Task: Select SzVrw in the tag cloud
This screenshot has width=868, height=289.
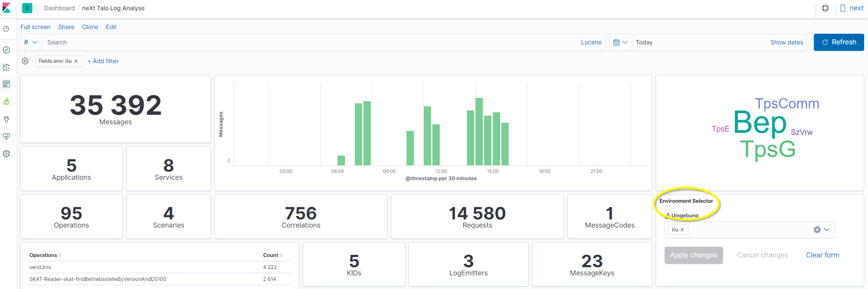Action: (x=801, y=132)
